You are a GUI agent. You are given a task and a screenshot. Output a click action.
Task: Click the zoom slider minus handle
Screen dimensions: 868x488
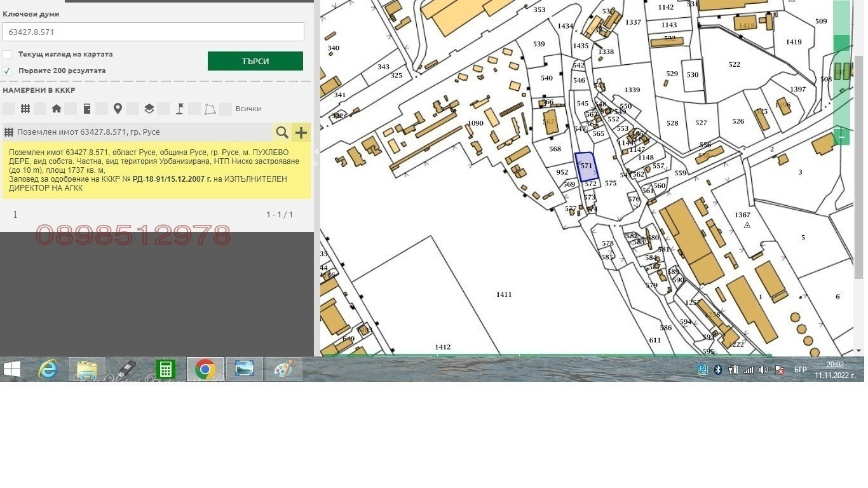pos(841,137)
